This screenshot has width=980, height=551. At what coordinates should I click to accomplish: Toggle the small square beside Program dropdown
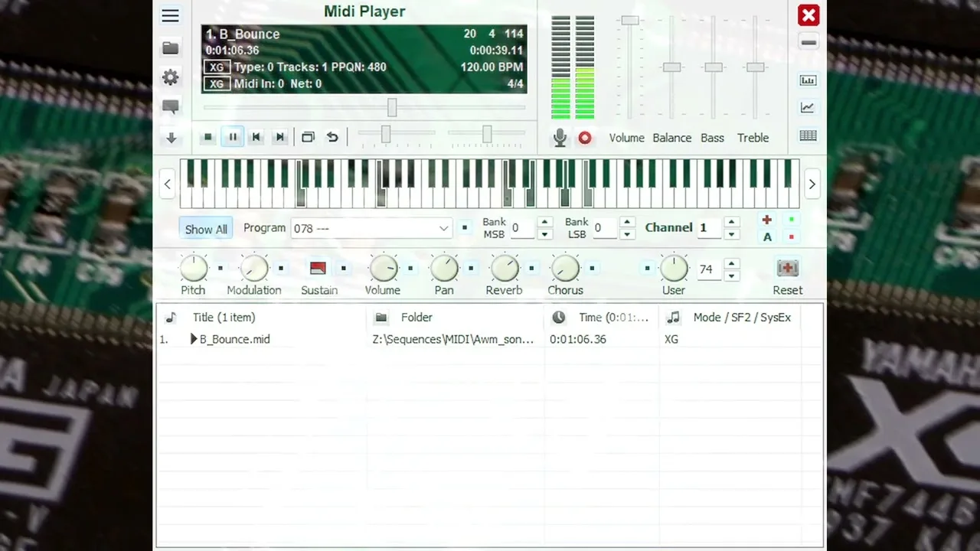click(465, 228)
